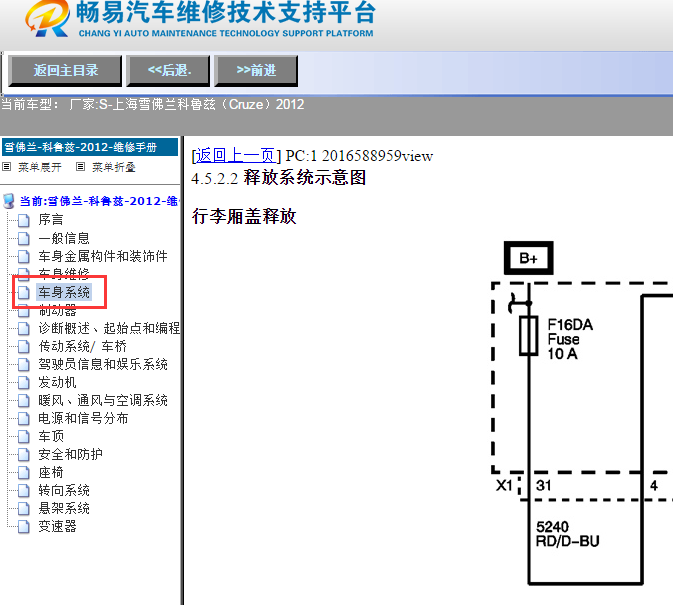The width and height of the screenshot is (673, 605).
Task: Click the page icon beside 诊断概述
Action: tap(24, 328)
